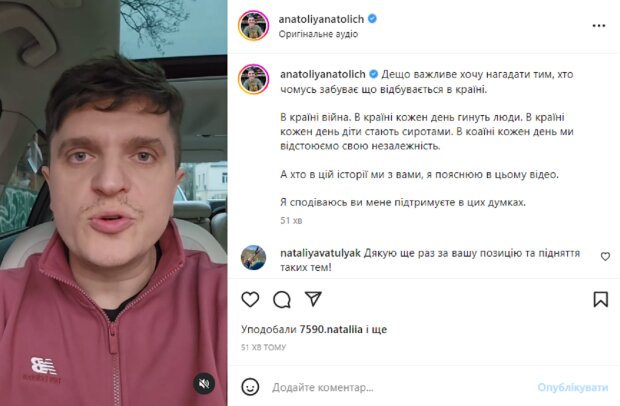Show the full list of likes via ще

[x=379, y=330]
